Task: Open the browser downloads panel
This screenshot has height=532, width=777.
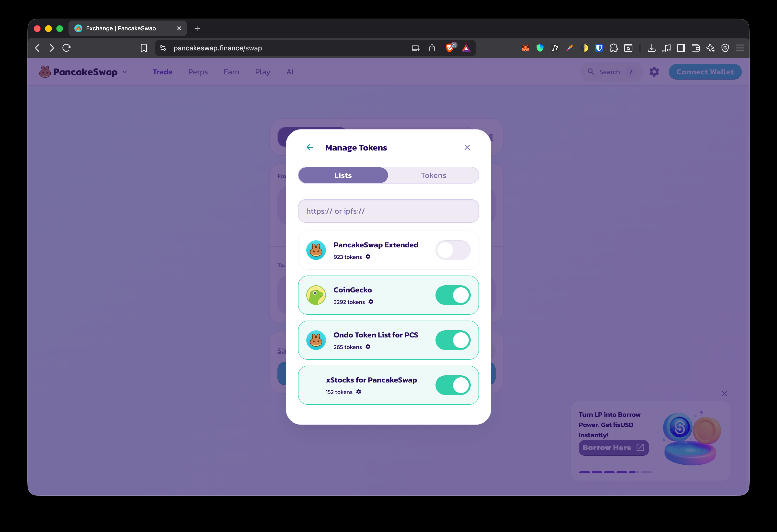Action: pyautogui.click(x=652, y=48)
